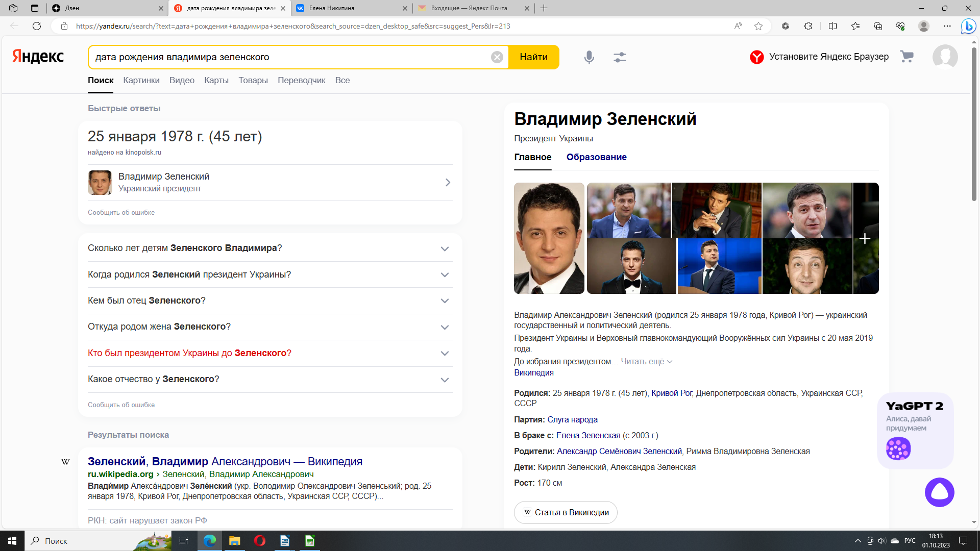Open Елена Зеленская link
The width and height of the screenshot is (980, 551).
(x=588, y=436)
